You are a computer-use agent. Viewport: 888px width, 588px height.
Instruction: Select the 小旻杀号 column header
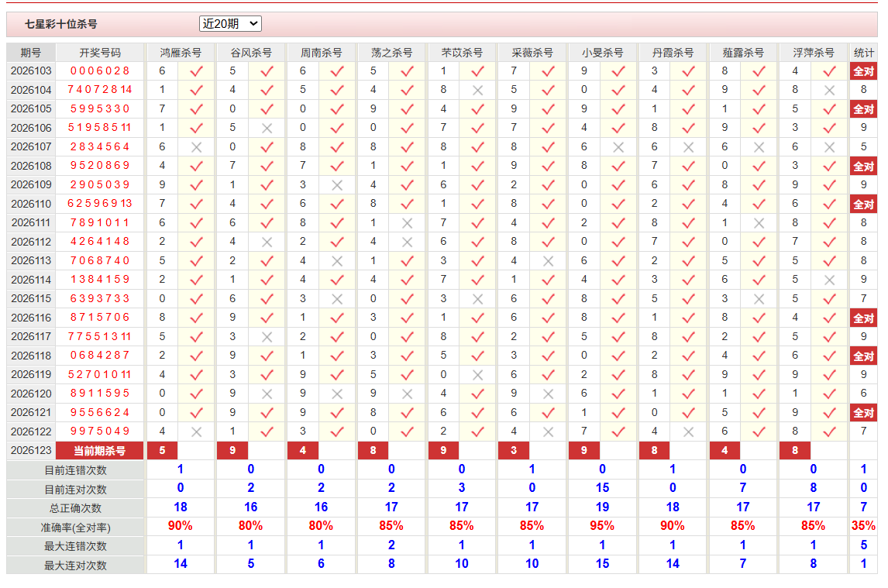click(602, 53)
